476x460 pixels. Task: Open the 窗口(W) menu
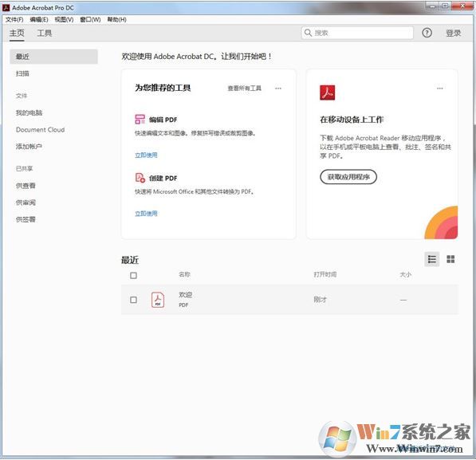pos(90,19)
